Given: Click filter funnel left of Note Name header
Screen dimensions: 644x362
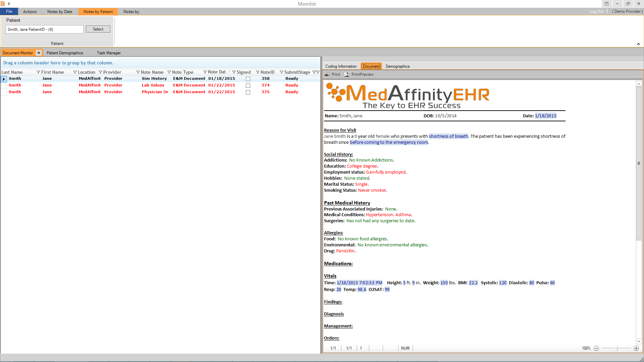Looking at the screenshot, I should click(x=138, y=72).
